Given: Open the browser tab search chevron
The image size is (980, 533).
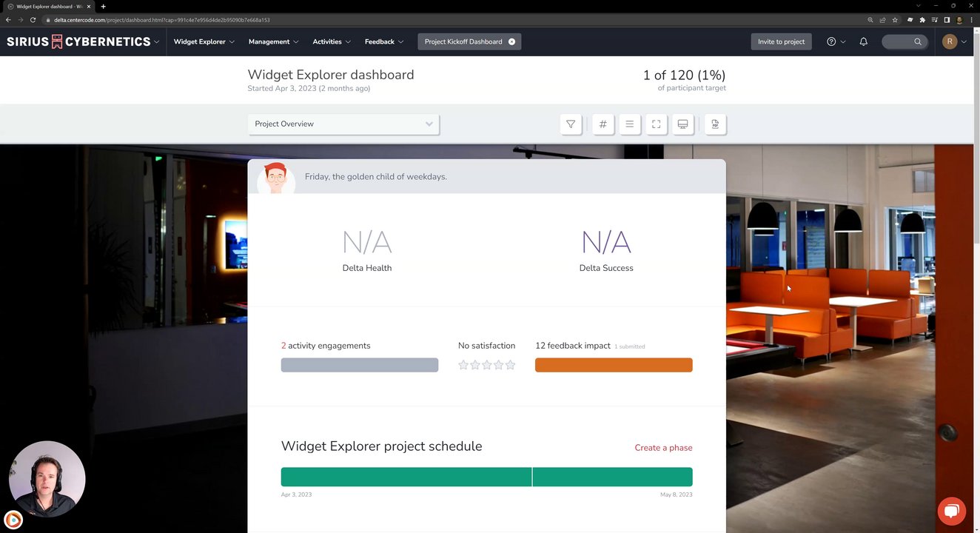Looking at the screenshot, I should pos(919,6).
